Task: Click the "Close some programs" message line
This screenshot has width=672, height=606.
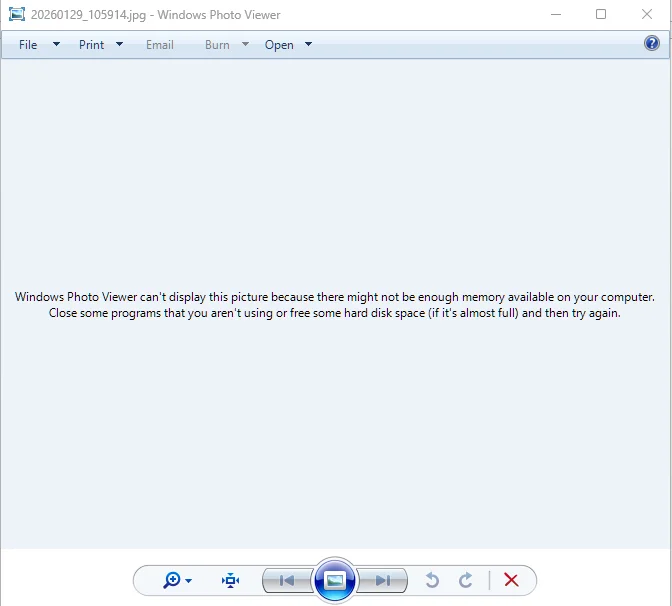Action: point(335,313)
